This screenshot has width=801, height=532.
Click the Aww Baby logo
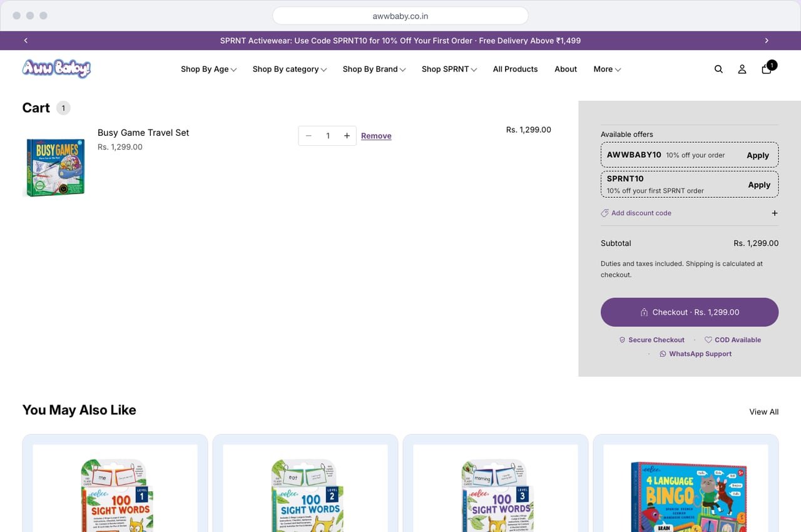56,68
